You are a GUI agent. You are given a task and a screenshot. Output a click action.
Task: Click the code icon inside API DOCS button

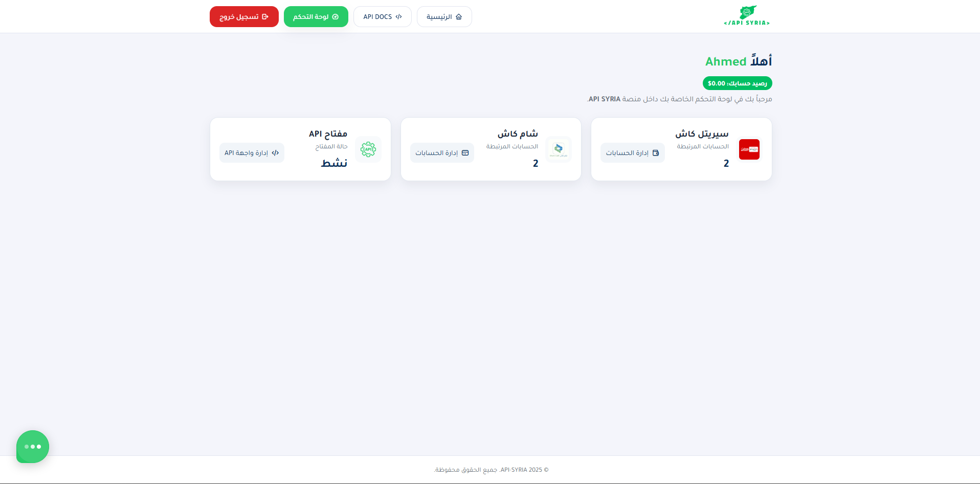[399, 16]
